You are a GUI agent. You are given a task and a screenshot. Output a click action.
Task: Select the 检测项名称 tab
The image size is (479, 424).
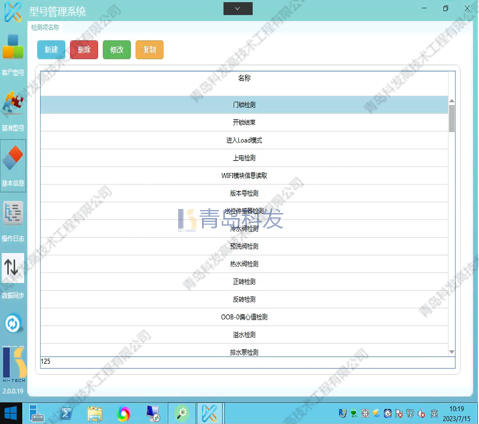point(45,27)
